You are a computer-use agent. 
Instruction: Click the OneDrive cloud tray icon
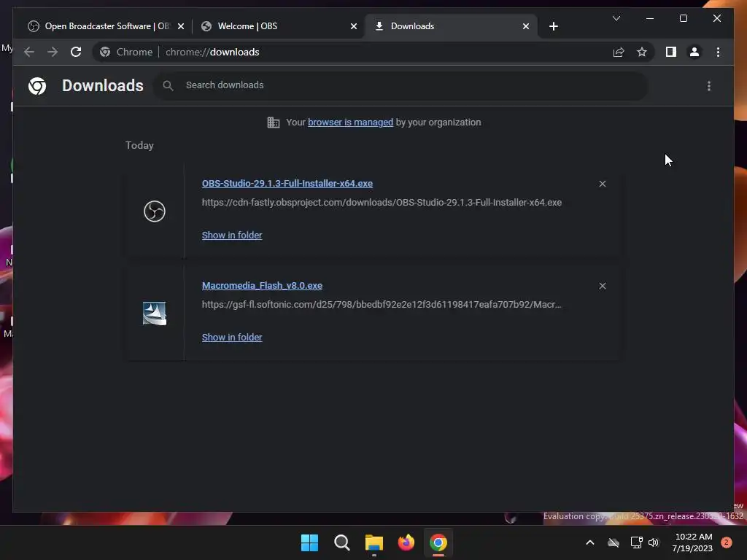(614, 542)
